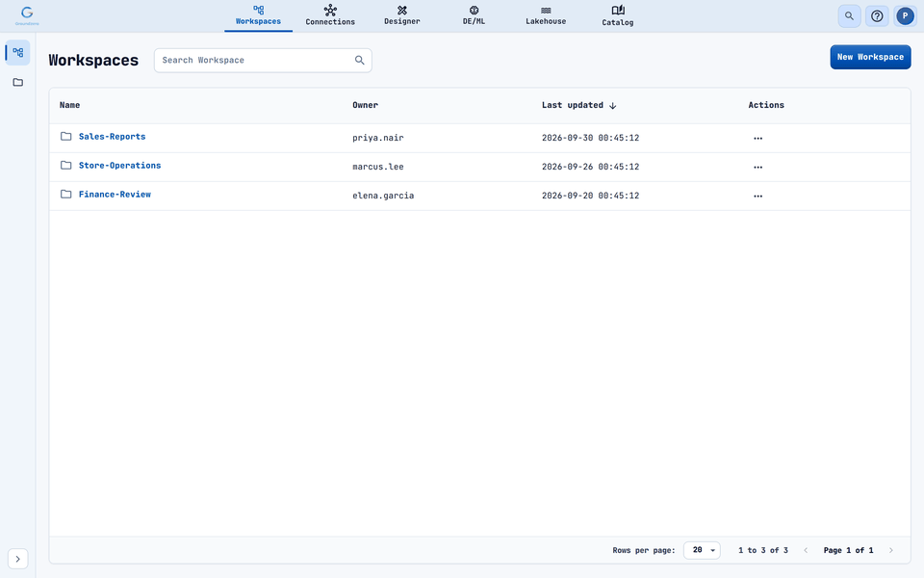Open the Connections tab
The width and height of the screenshot is (924, 578).
330,16
